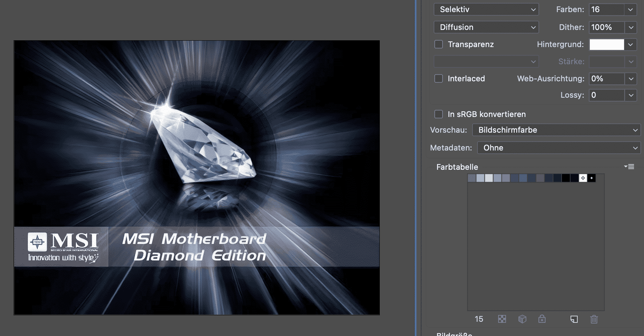Screen dimensions: 644x336
Task: Click the Stärke value arrow
Action: (x=630, y=61)
